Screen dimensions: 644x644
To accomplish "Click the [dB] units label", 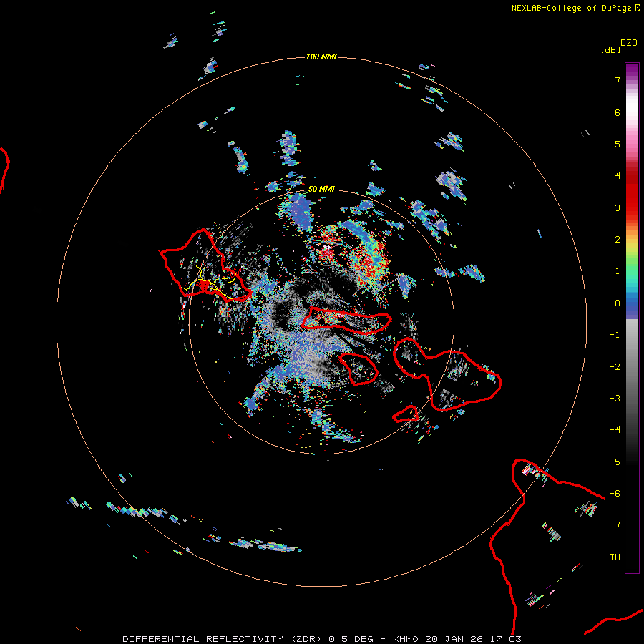I will (611, 49).
